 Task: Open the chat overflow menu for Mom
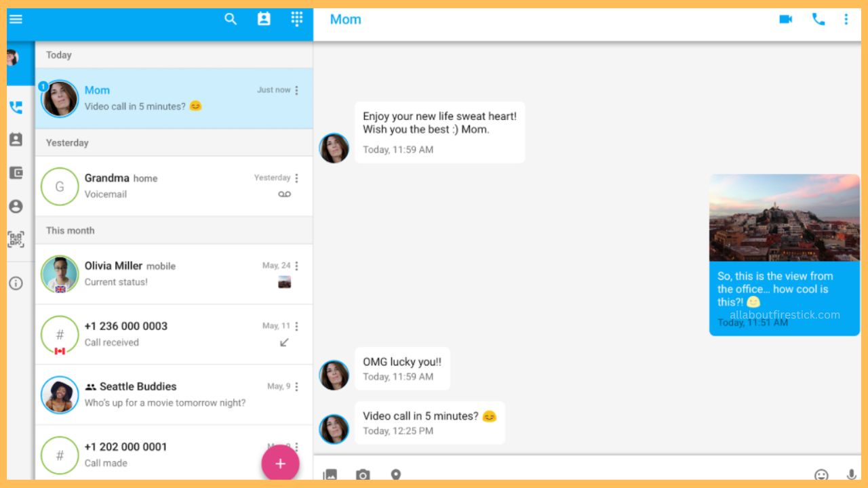(x=846, y=19)
